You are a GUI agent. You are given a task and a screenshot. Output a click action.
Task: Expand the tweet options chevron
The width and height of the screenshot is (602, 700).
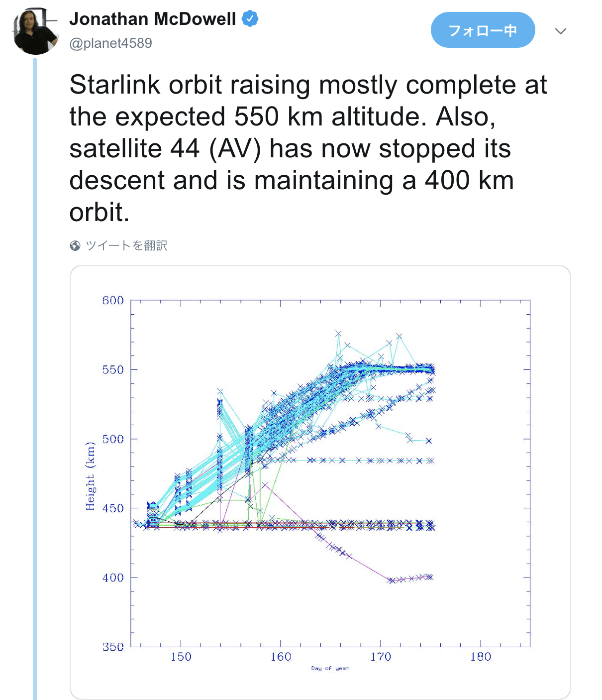point(561,31)
